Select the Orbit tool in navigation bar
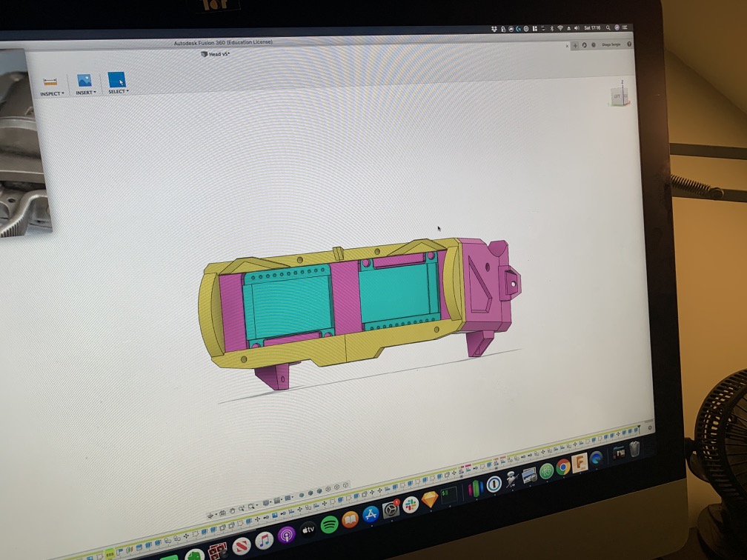 (x=212, y=516)
